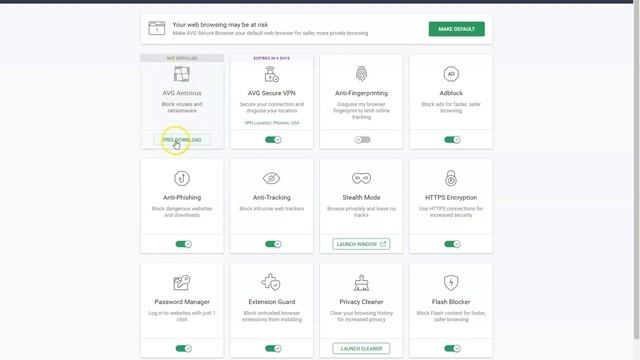Click the 'Not installed' label

(x=182, y=58)
